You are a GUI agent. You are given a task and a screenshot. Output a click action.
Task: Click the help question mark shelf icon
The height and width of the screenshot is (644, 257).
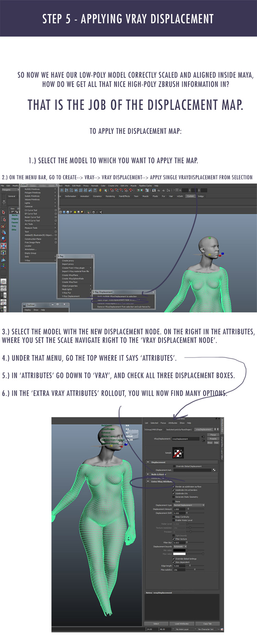(95, 190)
